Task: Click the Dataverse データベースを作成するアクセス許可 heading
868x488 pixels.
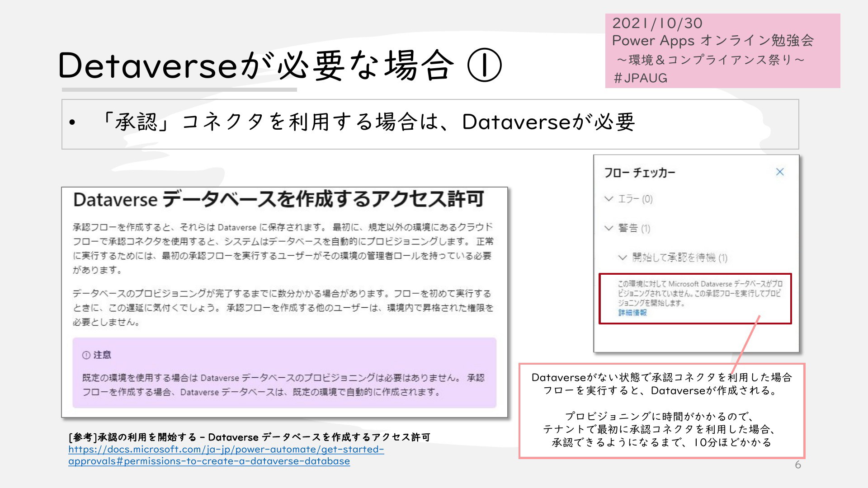Action: [x=278, y=199]
